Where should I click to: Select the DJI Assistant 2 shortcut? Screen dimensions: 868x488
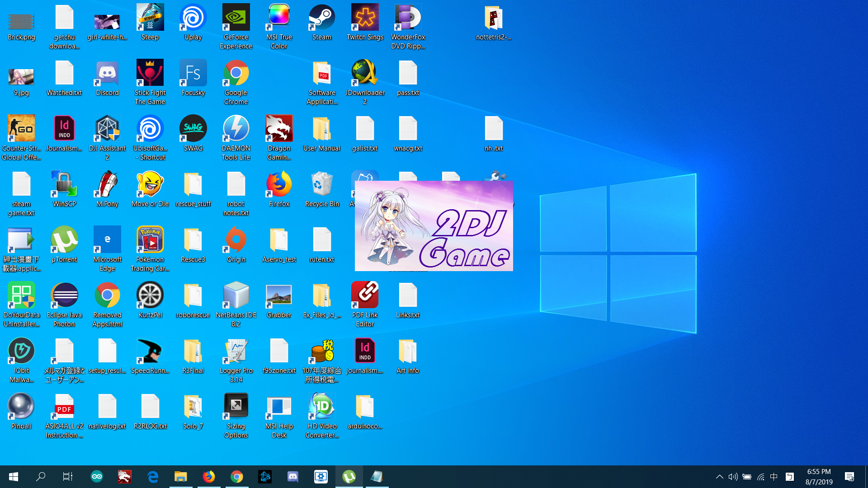coord(107,138)
